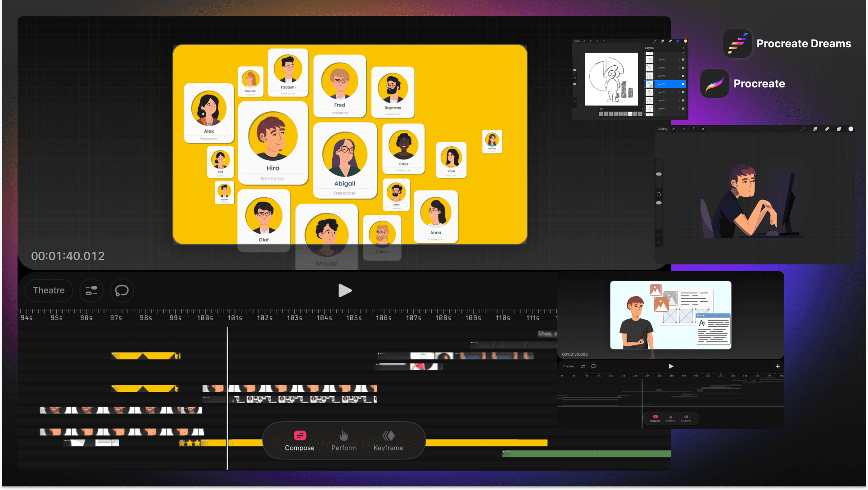Open magic wand Adjustments in illustration window
Viewport: 868px width, 490px height.
683,129
